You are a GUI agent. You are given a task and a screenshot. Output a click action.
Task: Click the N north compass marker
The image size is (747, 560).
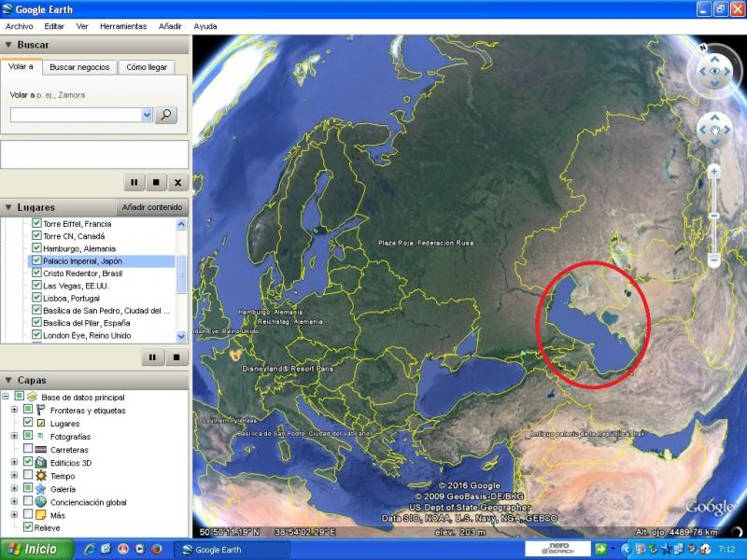tap(703, 48)
